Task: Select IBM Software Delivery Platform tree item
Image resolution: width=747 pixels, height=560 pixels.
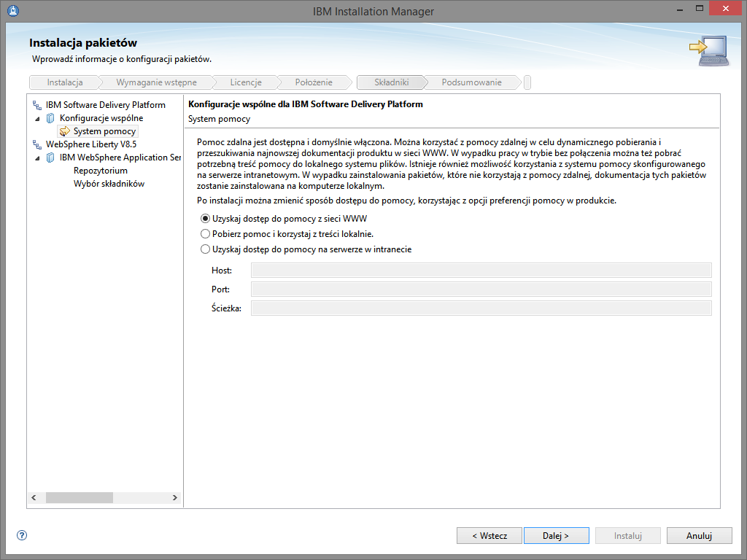Action: [x=105, y=105]
